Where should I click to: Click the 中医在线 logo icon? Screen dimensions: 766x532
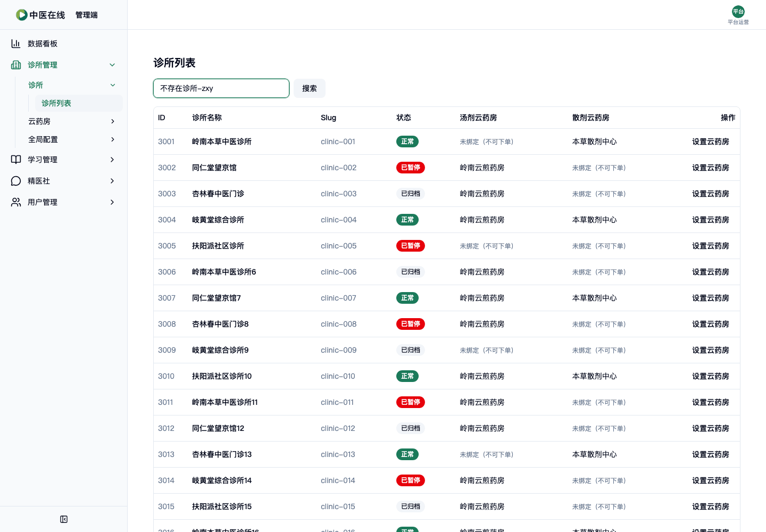tap(22, 15)
